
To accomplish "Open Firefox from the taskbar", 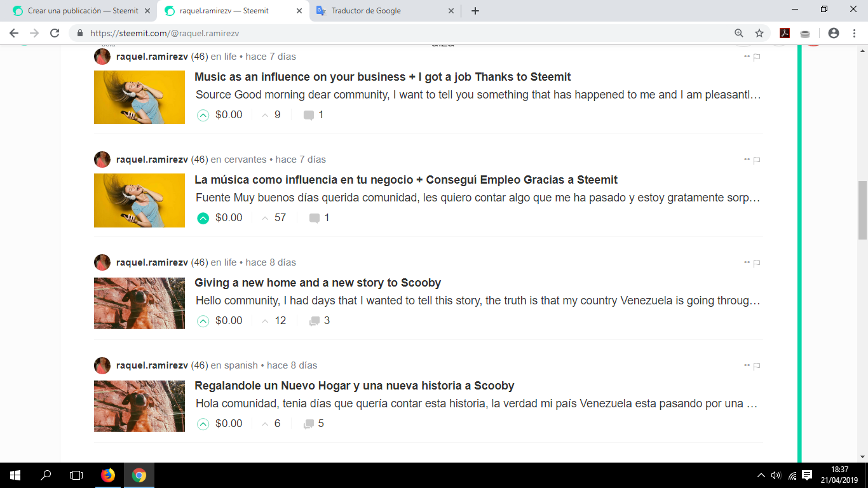I will [108, 475].
